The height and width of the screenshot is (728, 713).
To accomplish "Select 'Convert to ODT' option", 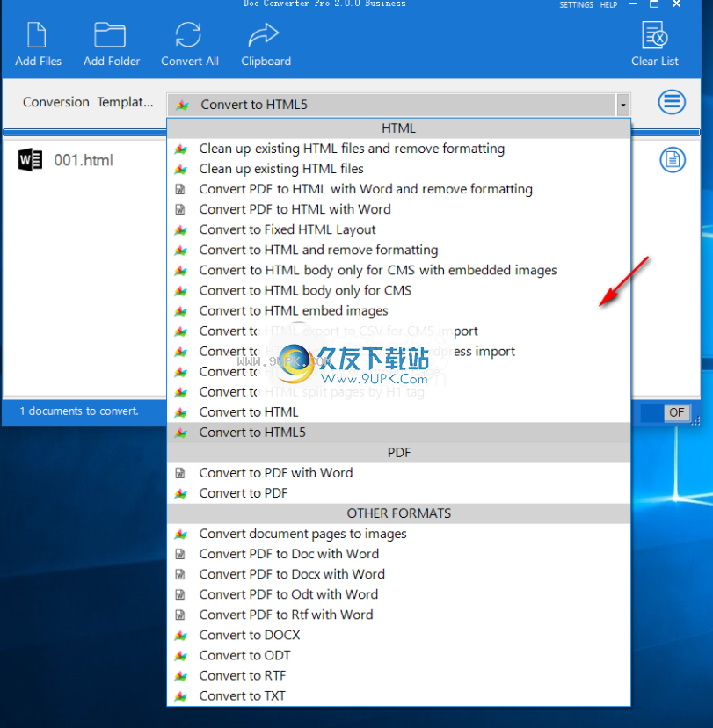I will [399, 656].
